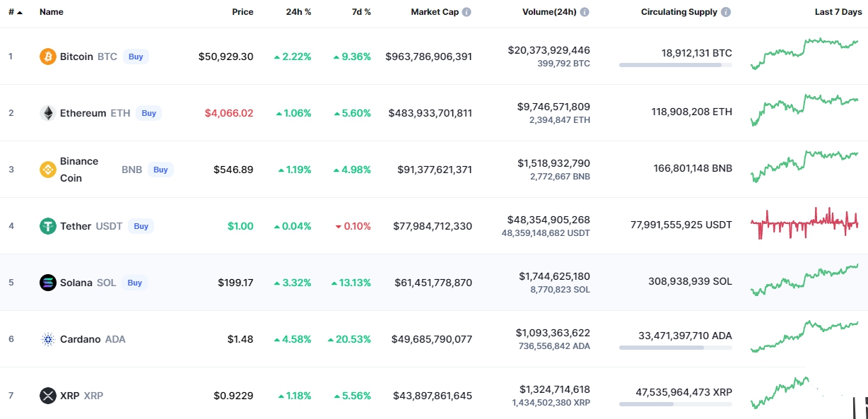This screenshot has height=419, width=868.
Task: Open the Ethereum name link
Action: click(x=83, y=113)
